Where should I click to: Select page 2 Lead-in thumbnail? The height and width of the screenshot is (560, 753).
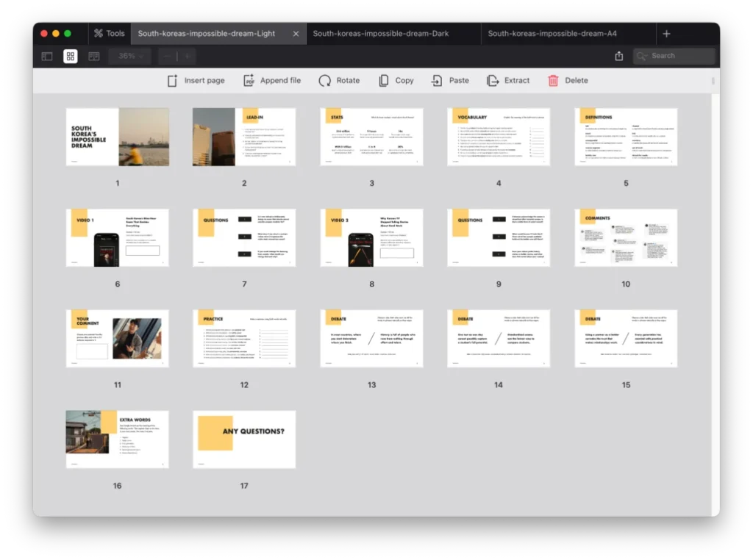(x=244, y=137)
